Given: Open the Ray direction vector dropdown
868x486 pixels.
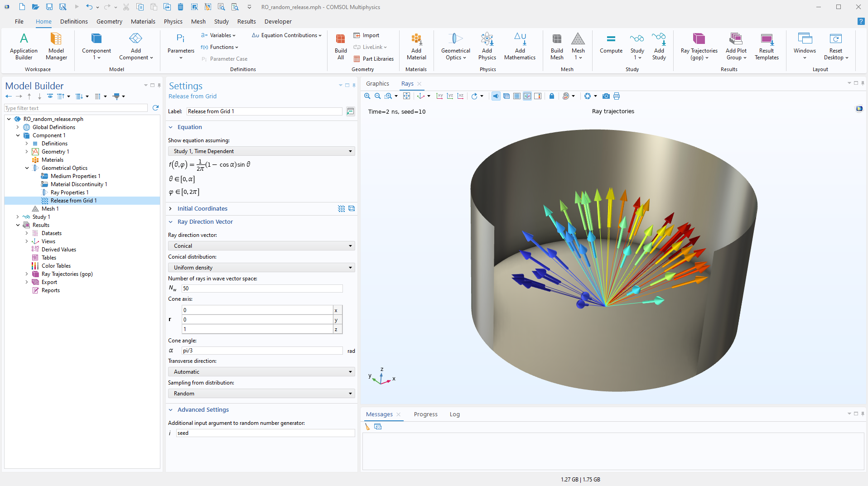Looking at the screenshot, I should [261, 246].
